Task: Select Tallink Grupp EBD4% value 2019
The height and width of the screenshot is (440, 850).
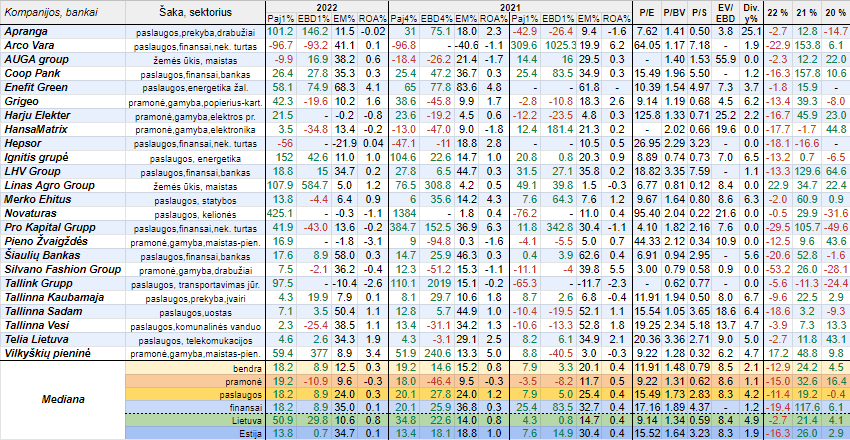Action: click(439, 283)
